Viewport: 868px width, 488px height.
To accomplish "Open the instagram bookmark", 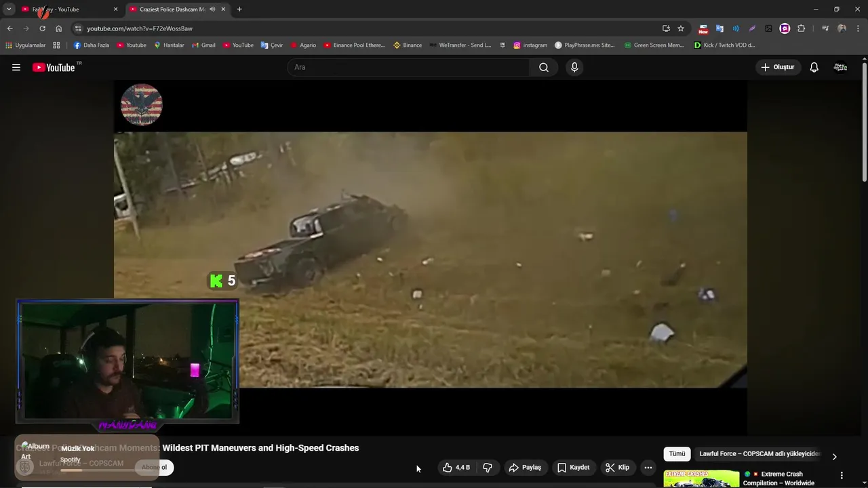I will [530, 45].
